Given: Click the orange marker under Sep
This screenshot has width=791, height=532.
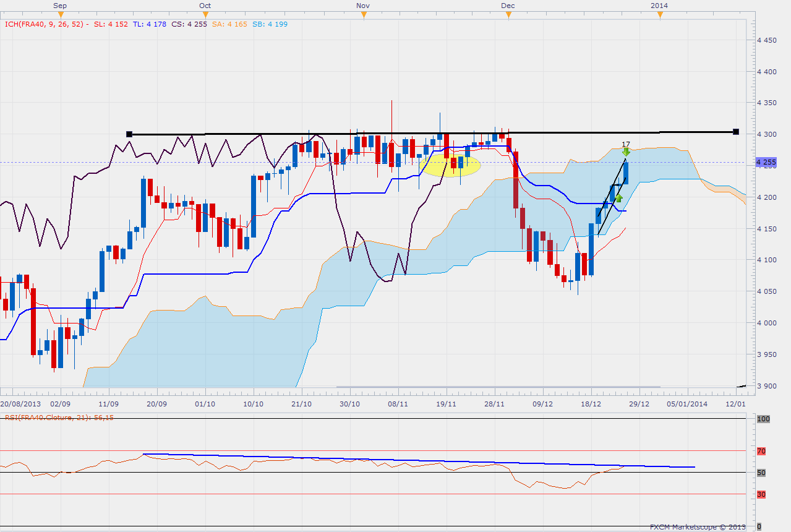Looking at the screenshot, I should 60,14.
